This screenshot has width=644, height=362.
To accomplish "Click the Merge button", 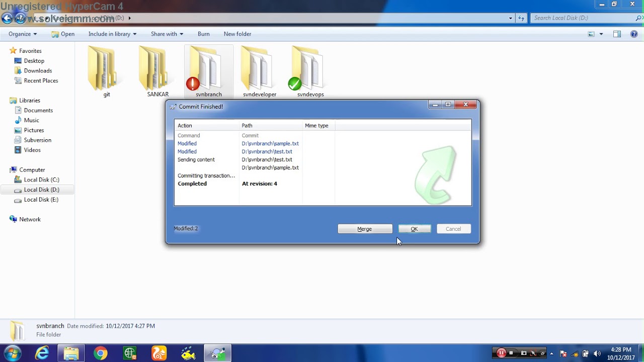I will point(365,229).
